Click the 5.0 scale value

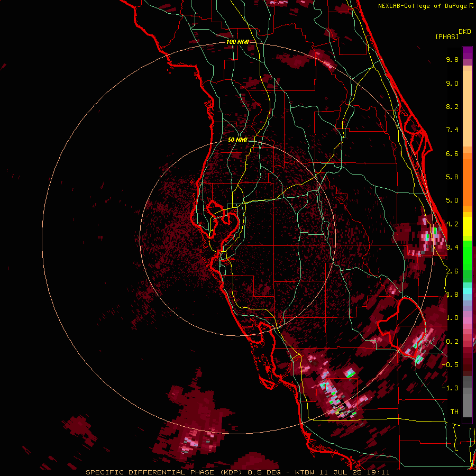452,200
